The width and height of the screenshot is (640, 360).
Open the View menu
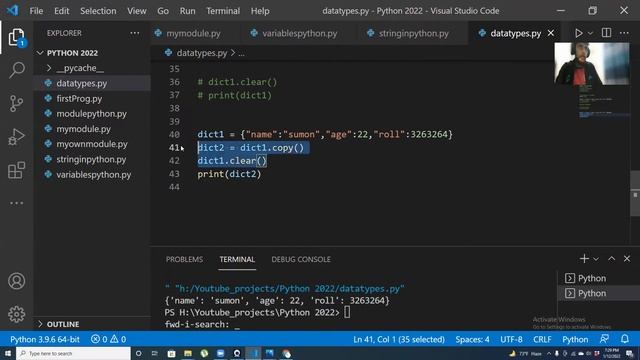pos(136,11)
